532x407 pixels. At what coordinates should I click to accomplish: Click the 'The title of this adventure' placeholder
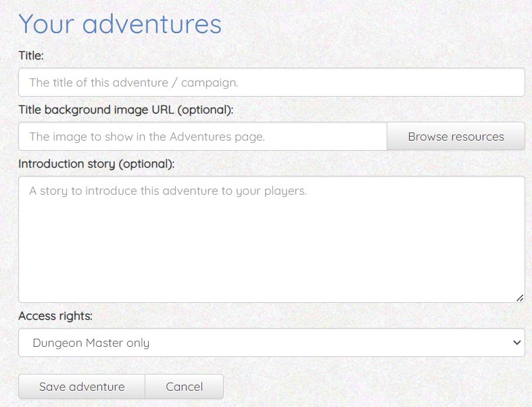pyautogui.click(x=133, y=82)
